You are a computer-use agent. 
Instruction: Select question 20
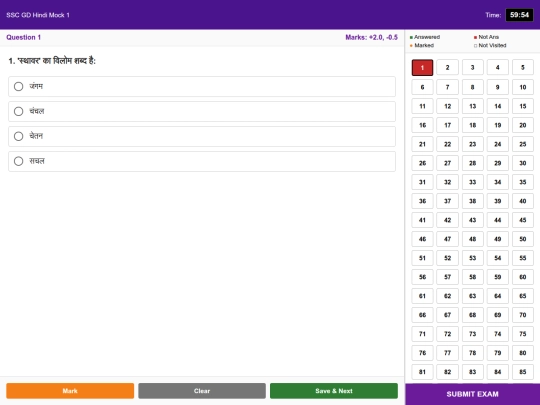pos(523,125)
